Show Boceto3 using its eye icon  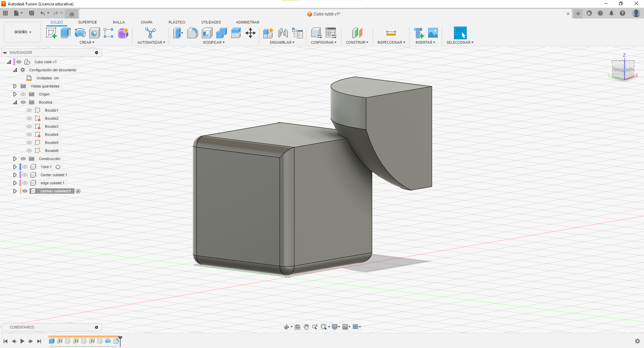[x=29, y=126]
